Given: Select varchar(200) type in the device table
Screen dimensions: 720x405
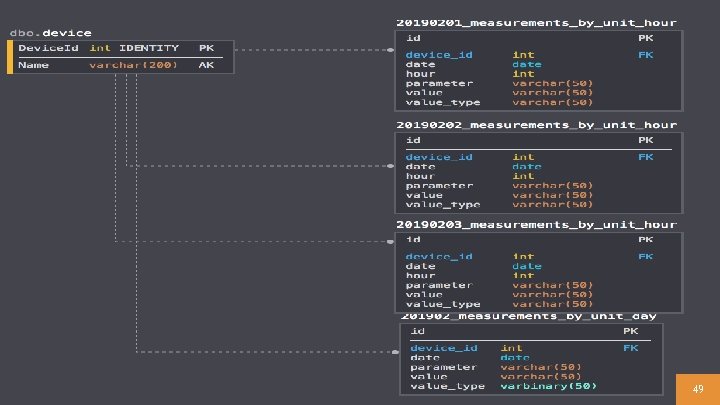Looking at the screenshot, I should [x=133, y=65].
